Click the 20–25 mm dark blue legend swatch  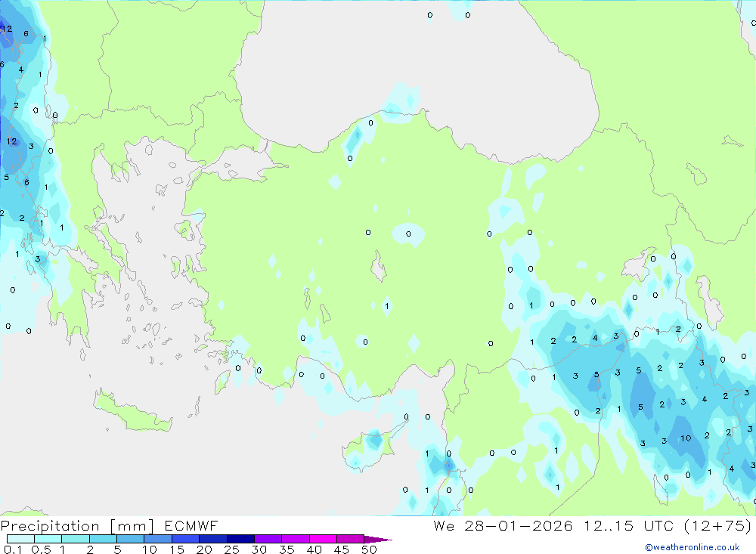pyautogui.click(x=213, y=539)
